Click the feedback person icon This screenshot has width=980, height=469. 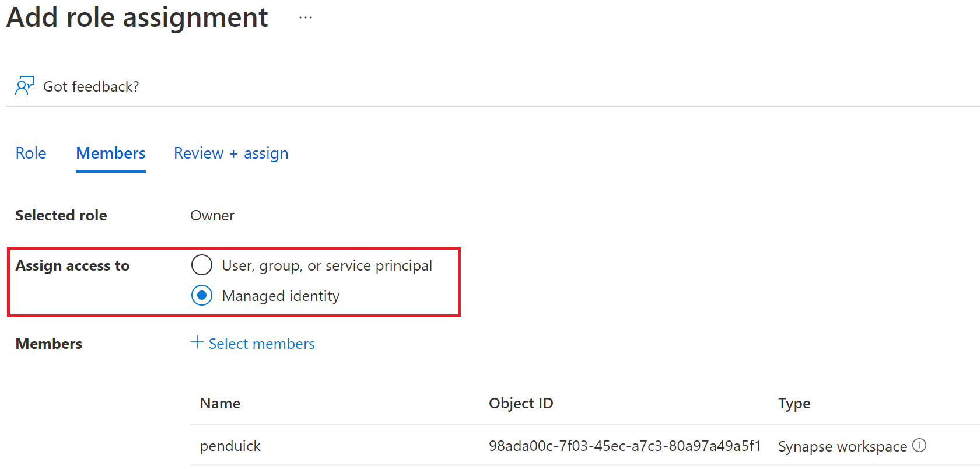[24, 86]
